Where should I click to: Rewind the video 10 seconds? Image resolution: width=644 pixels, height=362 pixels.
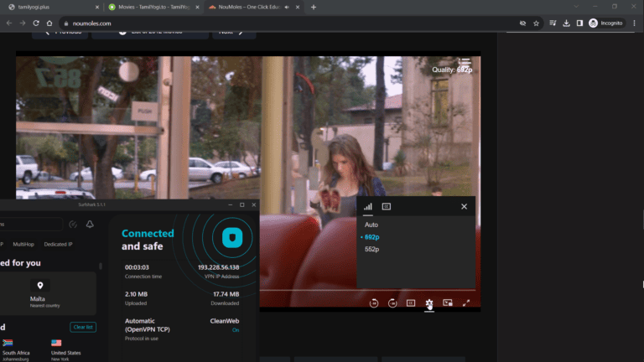pyautogui.click(x=374, y=303)
